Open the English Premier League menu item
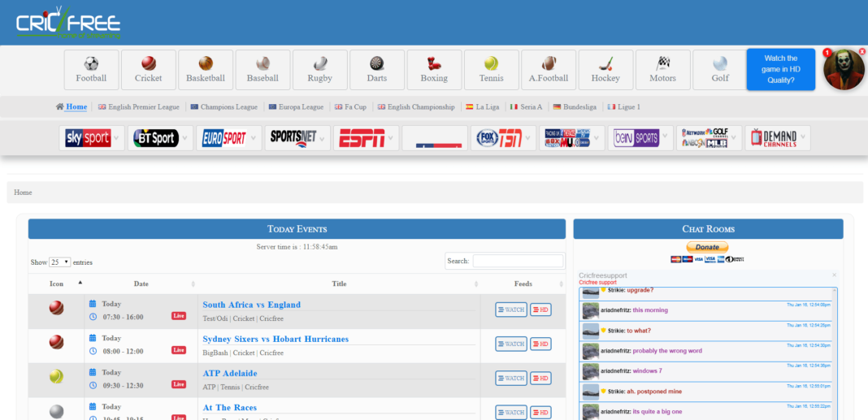This screenshot has height=420, width=868. pos(139,106)
